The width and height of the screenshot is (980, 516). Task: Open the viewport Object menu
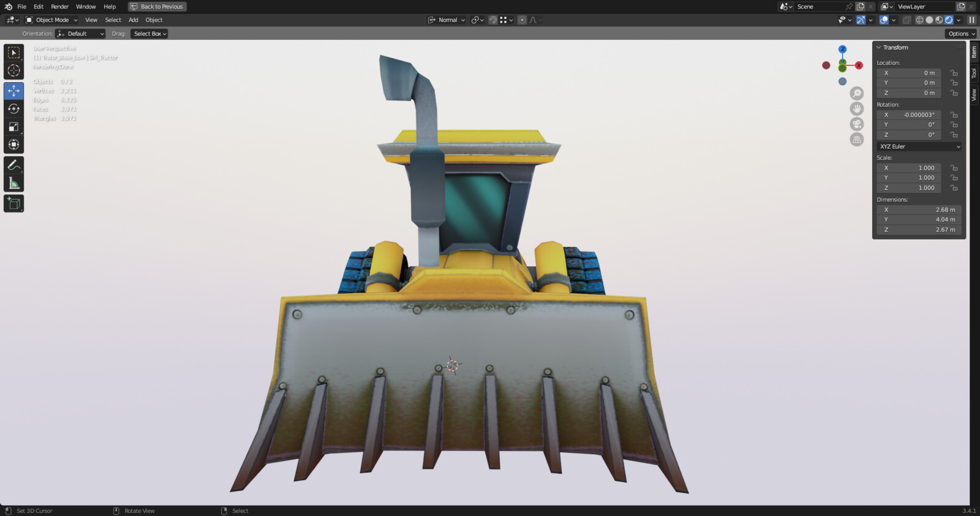[x=154, y=20]
